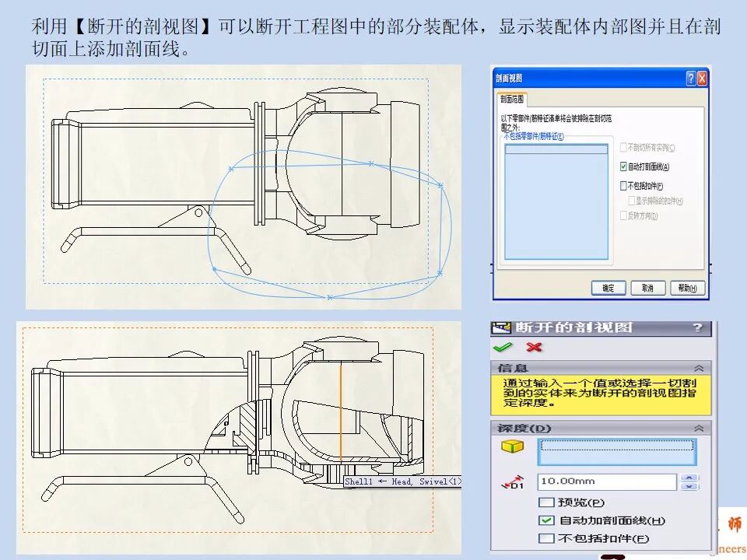Confirm the broken-out section with the green checkmark

503,345
